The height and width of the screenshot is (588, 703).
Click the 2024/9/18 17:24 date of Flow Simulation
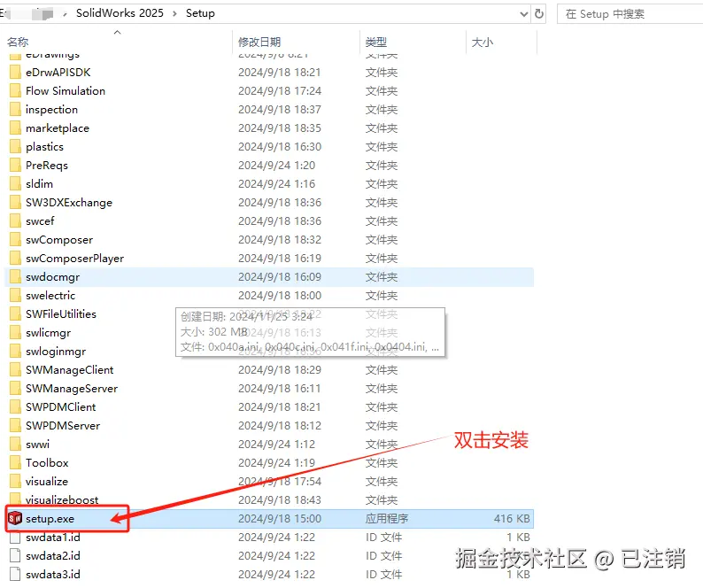click(x=280, y=90)
